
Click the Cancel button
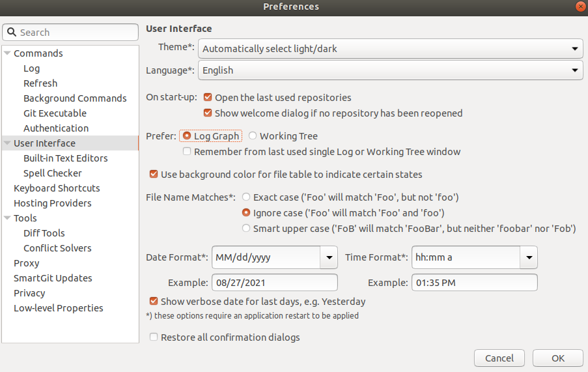click(x=499, y=358)
